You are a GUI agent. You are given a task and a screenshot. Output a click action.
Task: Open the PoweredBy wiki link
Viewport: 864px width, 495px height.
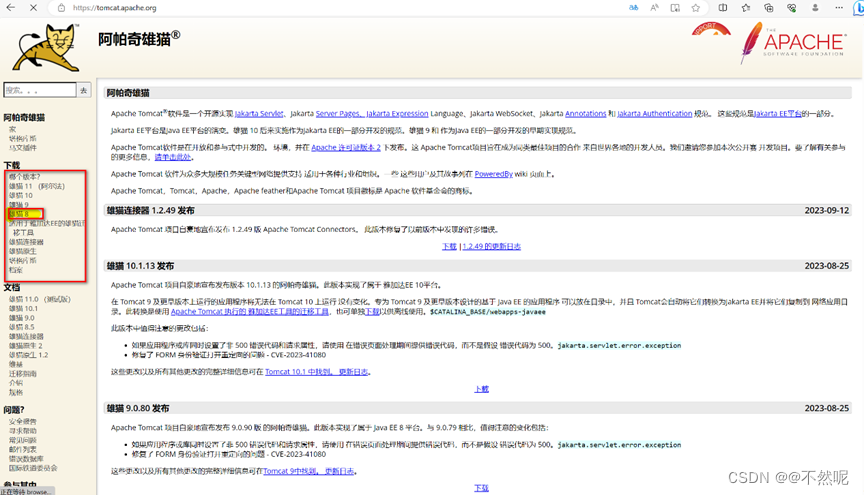point(494,174)
